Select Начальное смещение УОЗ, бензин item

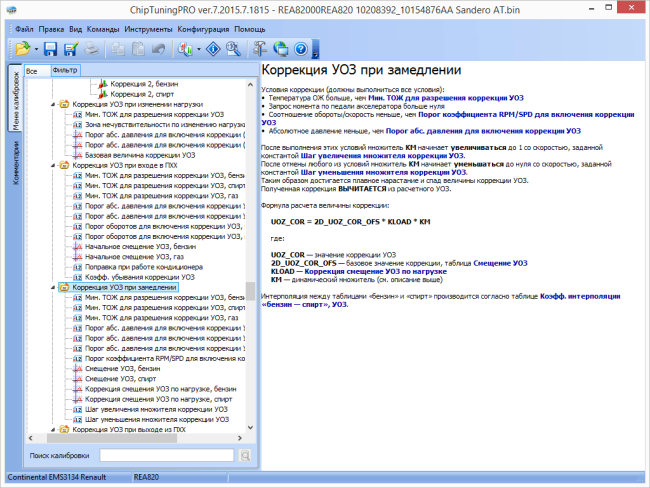pos(140,247)
